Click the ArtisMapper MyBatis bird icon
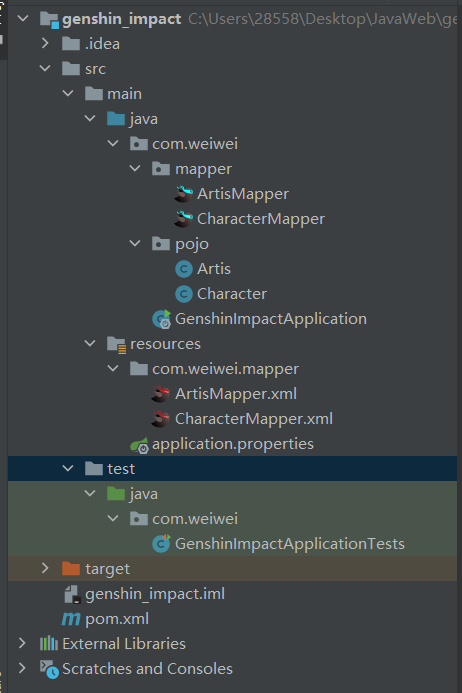This screenshot has width=462, height=693. 183,194
